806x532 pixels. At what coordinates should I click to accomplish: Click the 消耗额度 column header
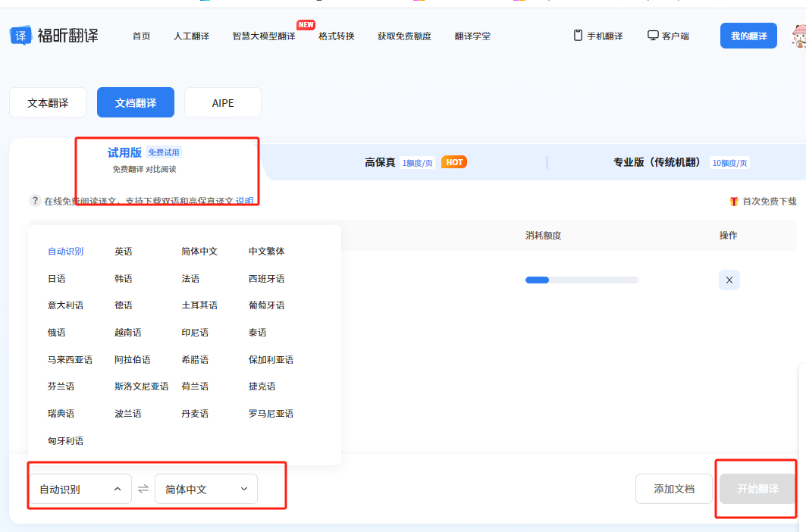tap(544, 236)
